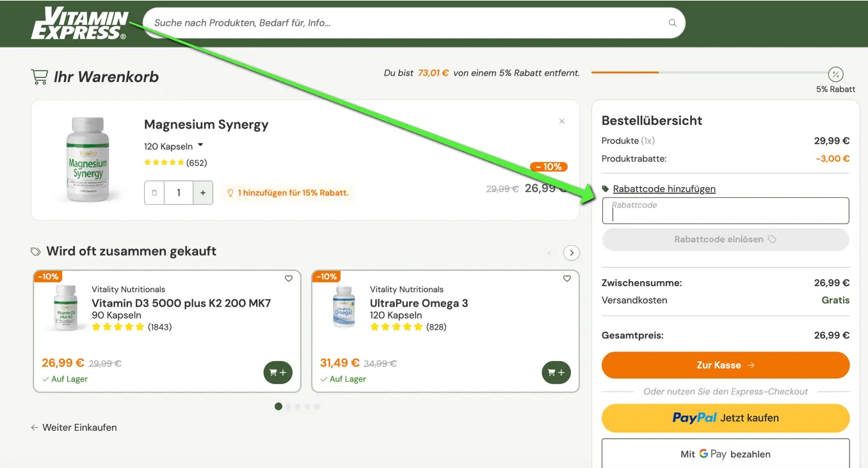Click the trash icon in quantity stepper
This screenshot has height=468, width=868.
point(154,193)
